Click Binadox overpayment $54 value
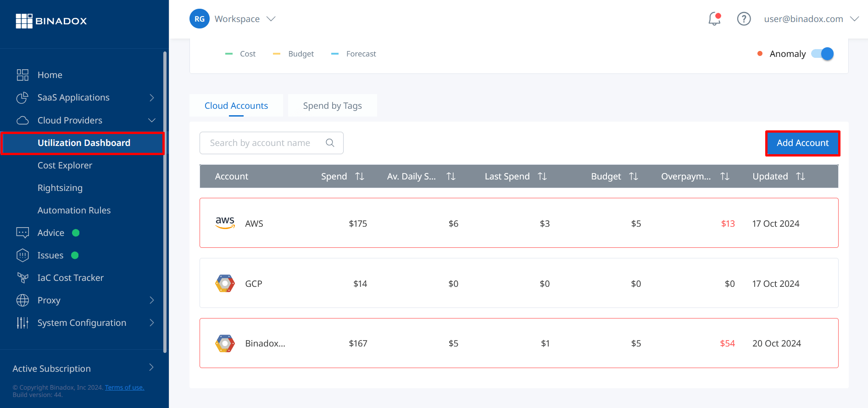The height and width of the screenshot is (408, 868). tap(727, 343)
